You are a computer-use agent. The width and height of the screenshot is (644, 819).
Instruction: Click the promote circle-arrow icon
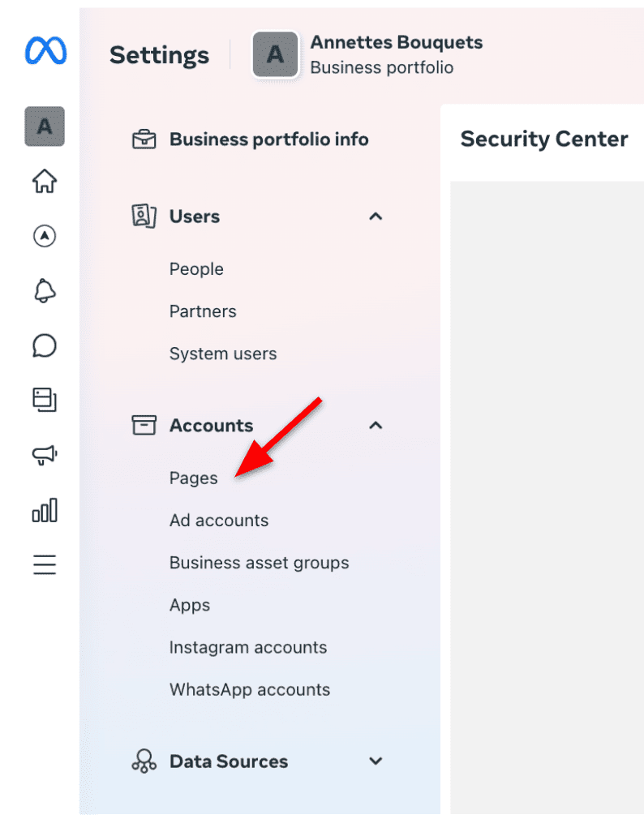pyautogui.click(x=45, y=236)
